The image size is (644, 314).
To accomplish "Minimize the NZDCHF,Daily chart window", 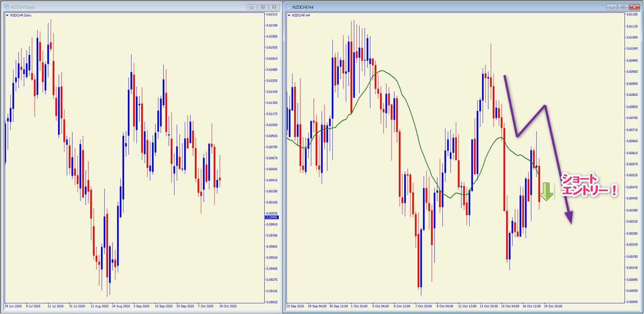I will 252,7.
